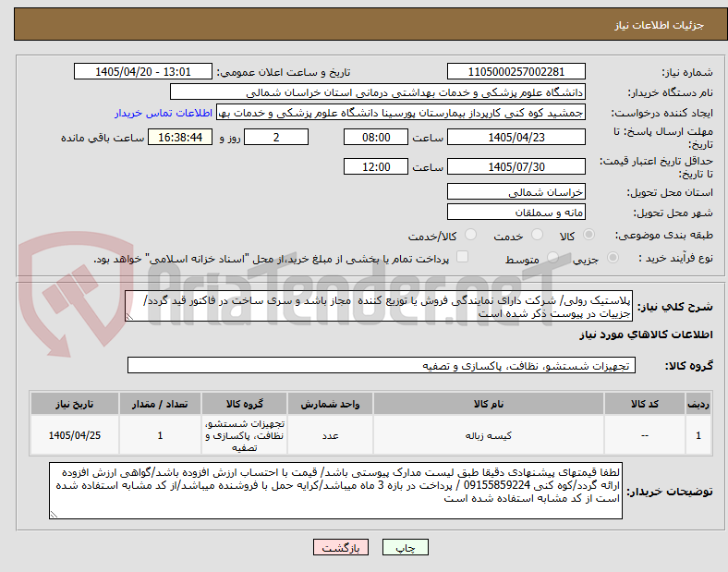The height and width of the screenshot is (572, 728).
Task: Click the تعداد / مقدار column header
Action: pos(160,404)
